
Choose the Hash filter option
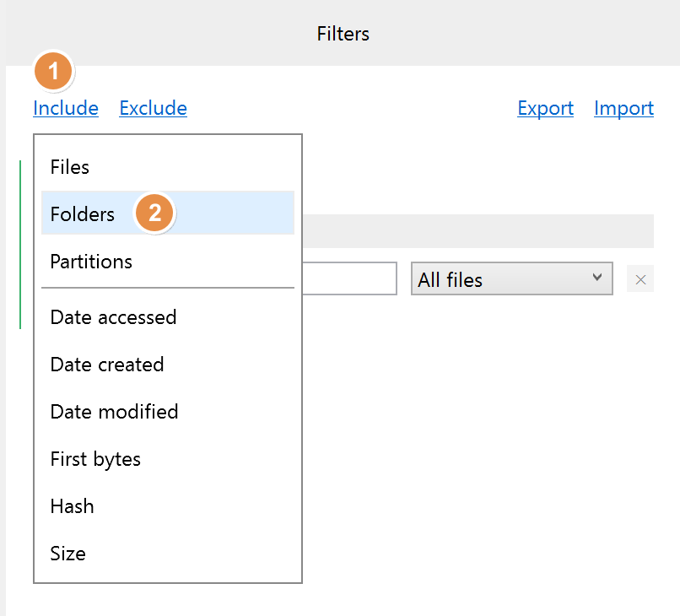point(168,506)
